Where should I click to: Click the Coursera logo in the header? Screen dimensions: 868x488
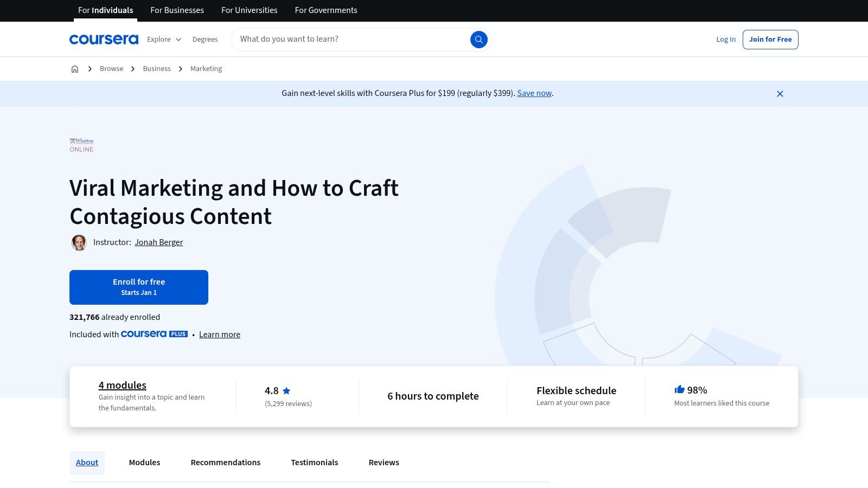click(104, 39)
